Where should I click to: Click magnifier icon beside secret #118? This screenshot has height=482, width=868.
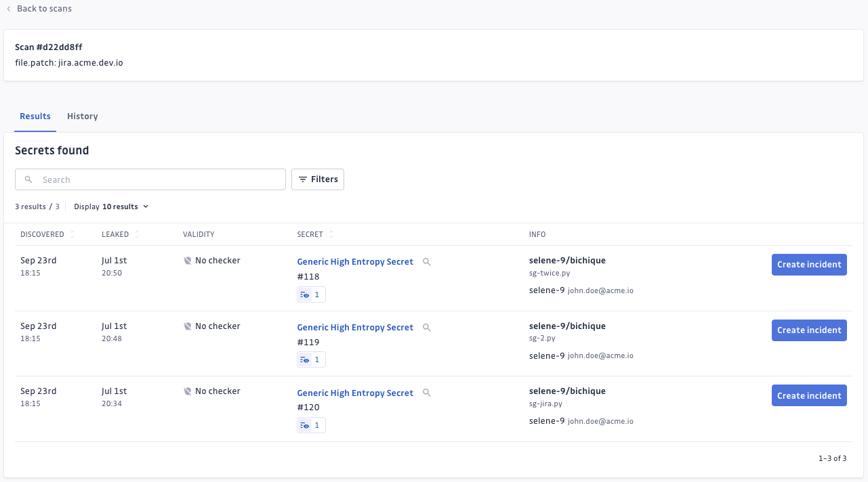427,262
